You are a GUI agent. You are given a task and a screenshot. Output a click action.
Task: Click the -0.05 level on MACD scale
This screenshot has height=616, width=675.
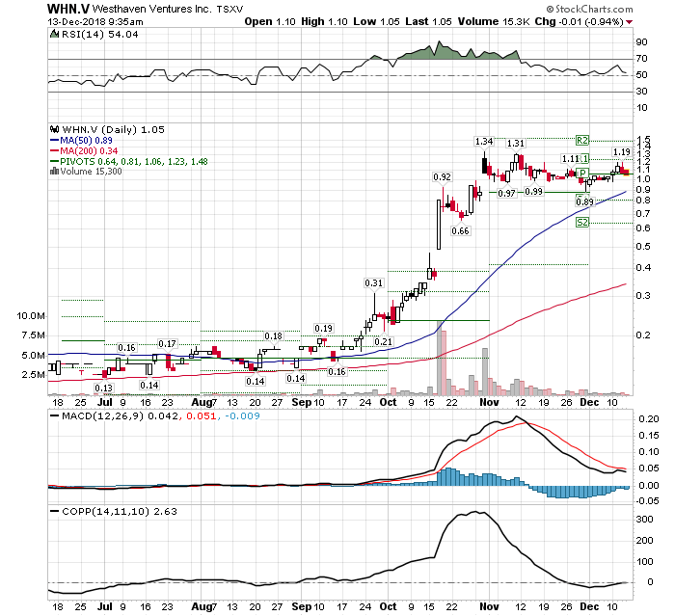pos(647,501)
